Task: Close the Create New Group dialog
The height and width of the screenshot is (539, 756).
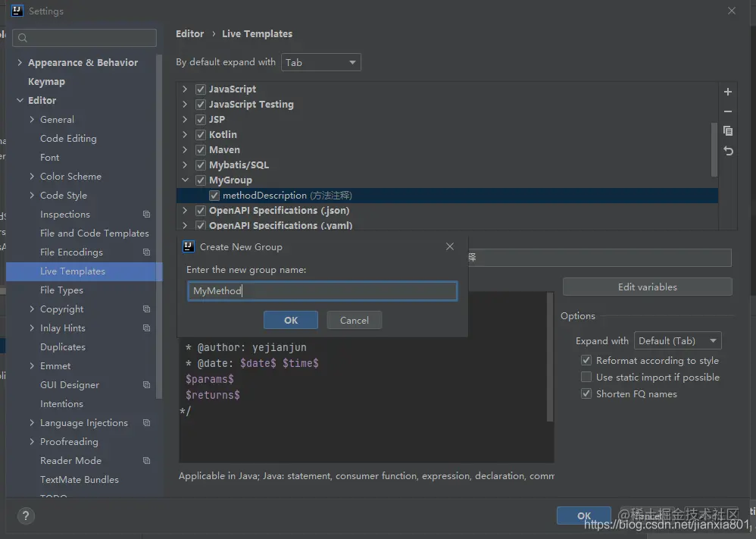Action: coord(450,246)
